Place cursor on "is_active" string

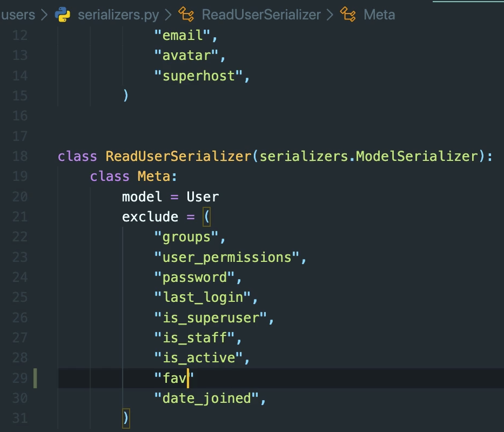(198, 357)
